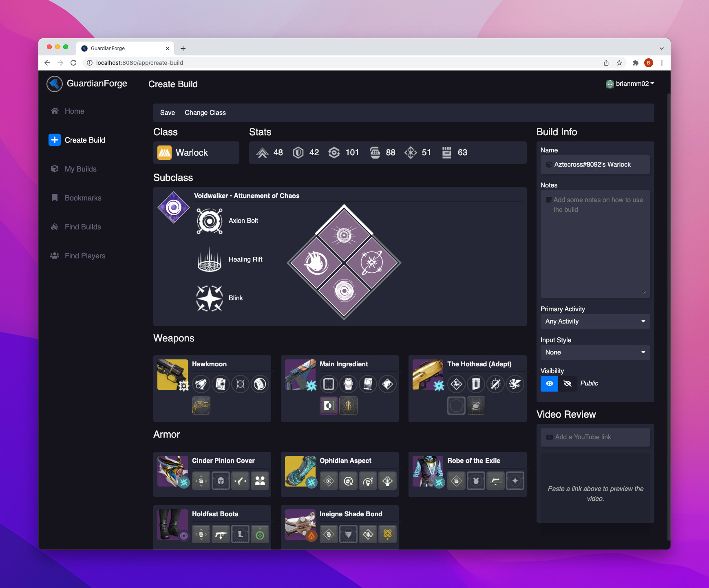The image size is (709, 588).
Task: Select the top super node in subclass diamond
Action: (x=344, y=235)
